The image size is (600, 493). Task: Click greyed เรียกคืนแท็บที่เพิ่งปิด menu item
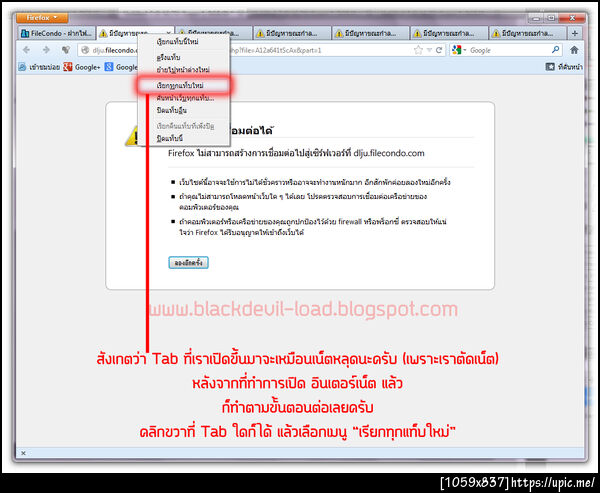pos(184,126)
